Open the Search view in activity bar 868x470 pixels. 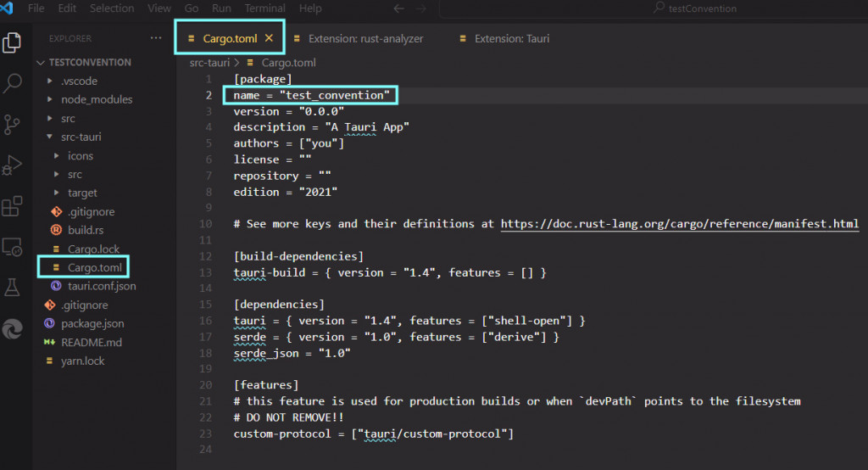(12, 83)
